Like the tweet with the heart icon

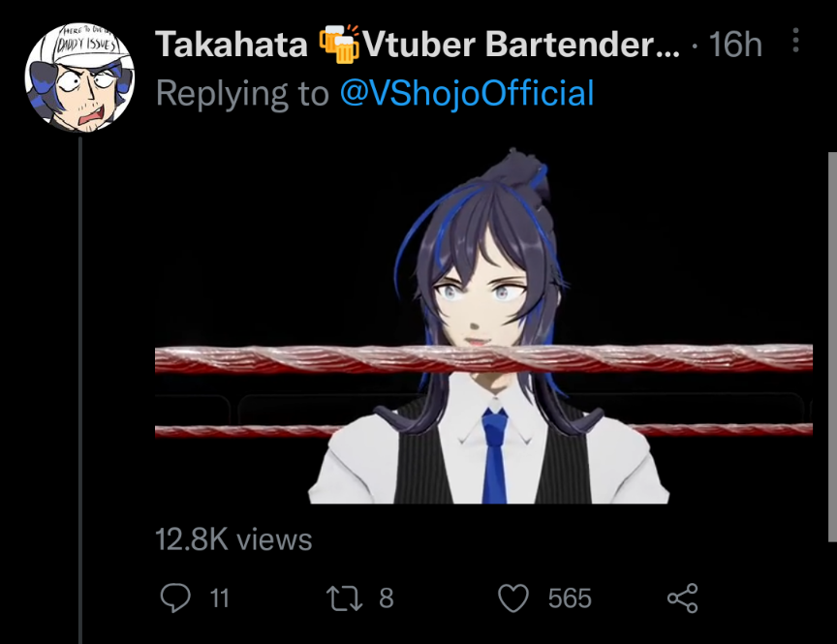(x=513, y=598)
